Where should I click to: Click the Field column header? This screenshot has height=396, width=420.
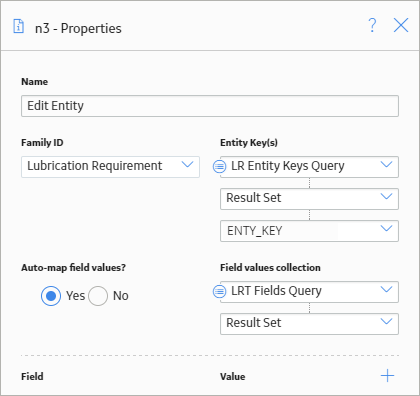[32, 376]
